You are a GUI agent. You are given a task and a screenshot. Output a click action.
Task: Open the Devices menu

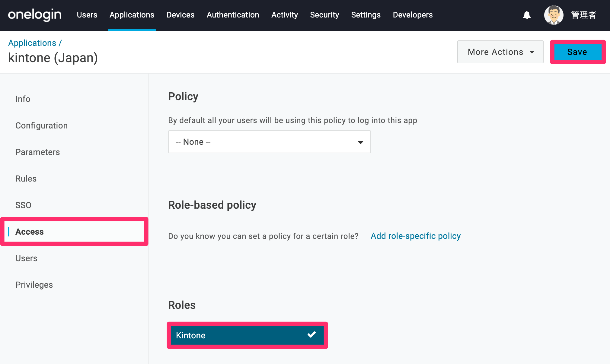coord(180,15)
